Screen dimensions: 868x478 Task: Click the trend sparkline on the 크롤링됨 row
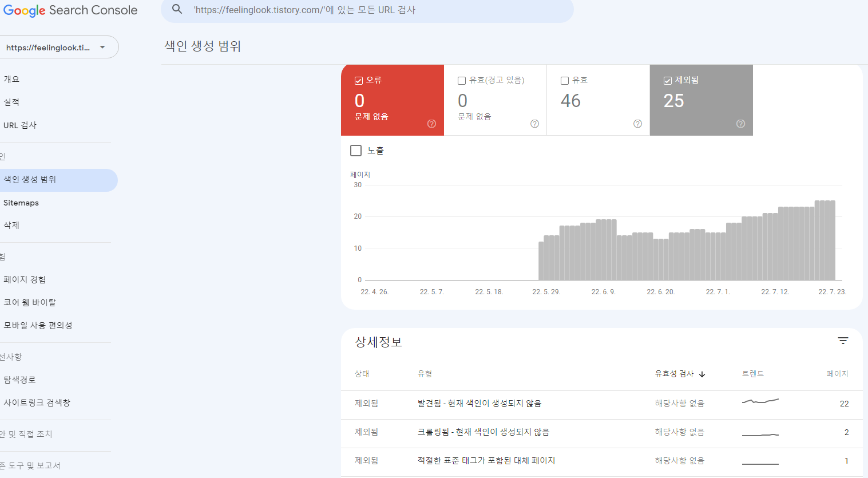point(760,432)
